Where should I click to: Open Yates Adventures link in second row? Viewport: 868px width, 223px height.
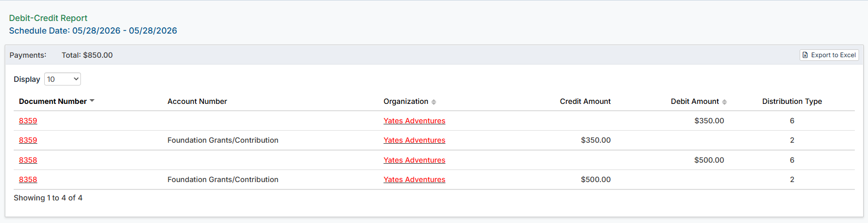[x=414, y=140]
